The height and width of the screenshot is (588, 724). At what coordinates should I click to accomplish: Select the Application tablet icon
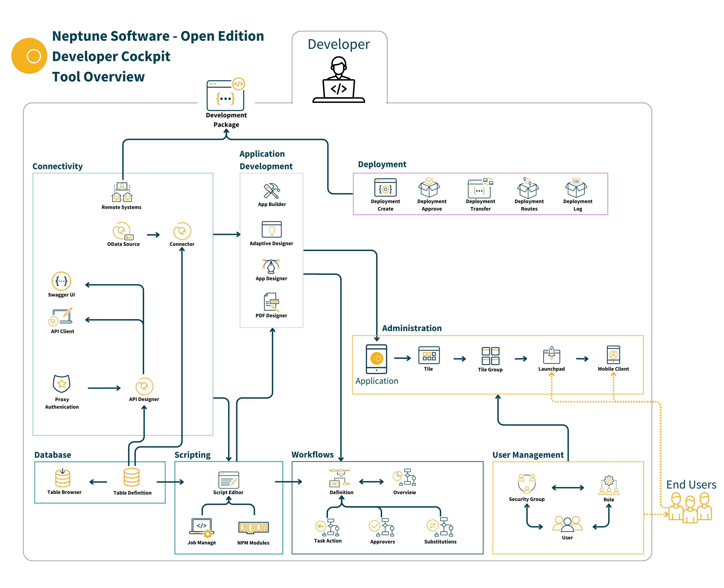pyautogui.click(x=376, y=359)
